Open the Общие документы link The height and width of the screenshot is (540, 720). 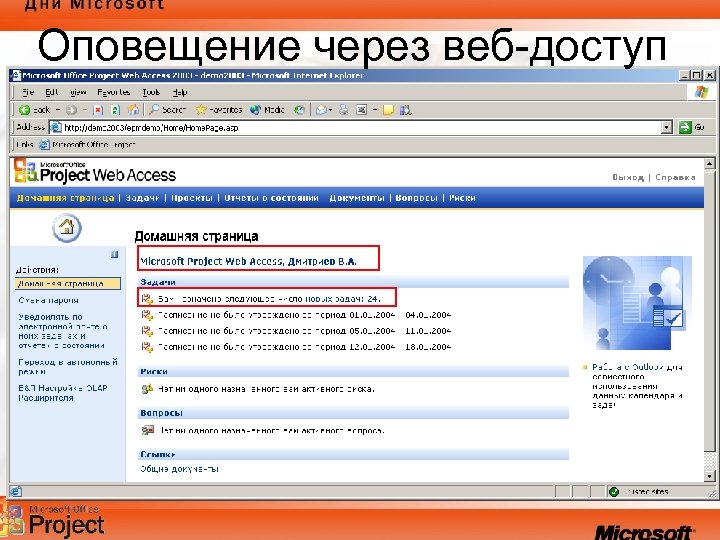tap(179, 469)
